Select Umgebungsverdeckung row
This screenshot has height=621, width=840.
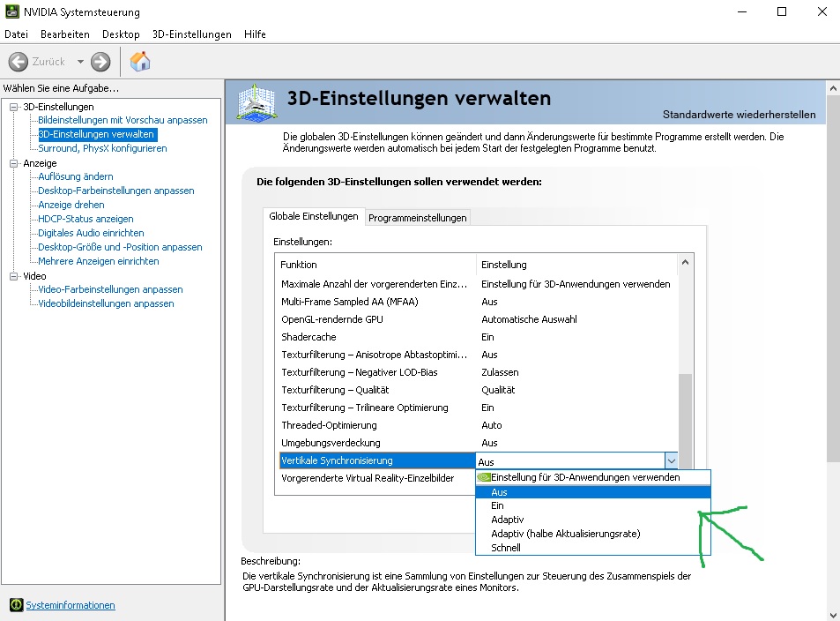pos(478,443)
